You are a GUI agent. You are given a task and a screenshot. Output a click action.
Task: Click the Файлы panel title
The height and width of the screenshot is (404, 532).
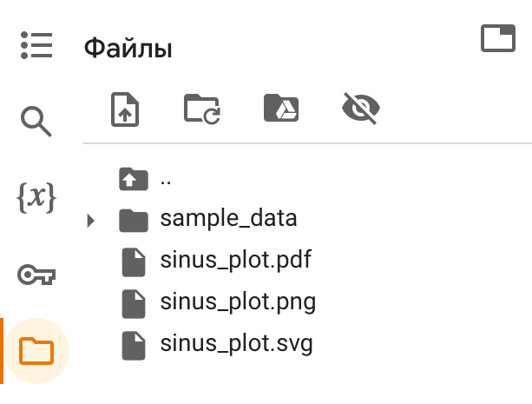[x=128, y=49]
